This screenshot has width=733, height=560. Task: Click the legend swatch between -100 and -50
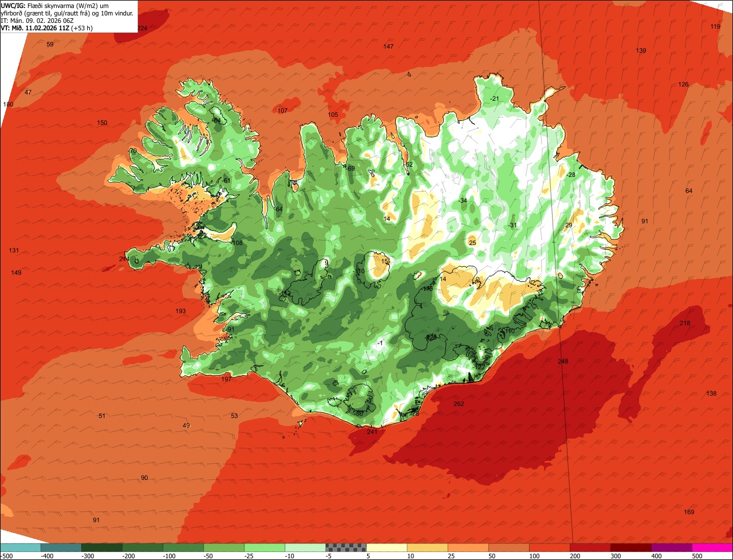[x=183, y=547]
